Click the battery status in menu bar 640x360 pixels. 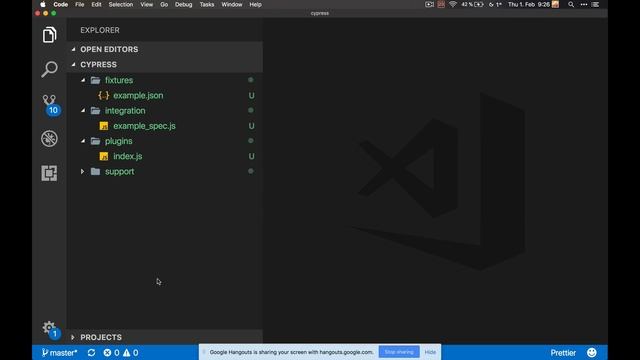pos(472,4)
